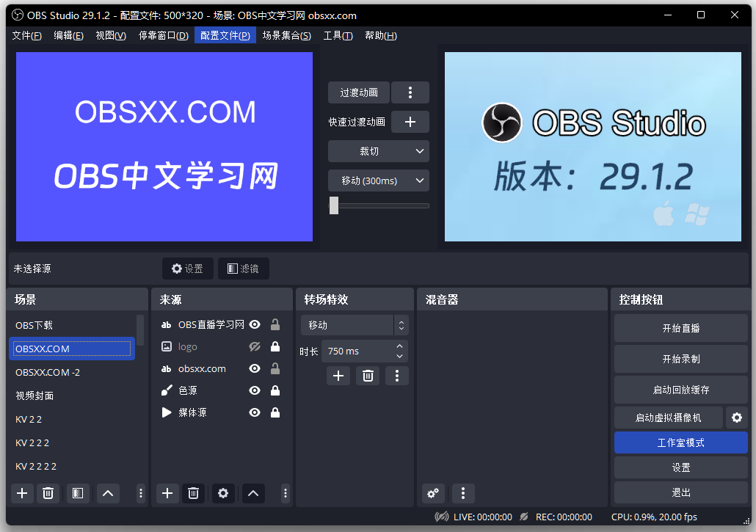The image size is (756, 532).
Task: Select the KV 2 2 2 scene
Action: coord(73,443)
